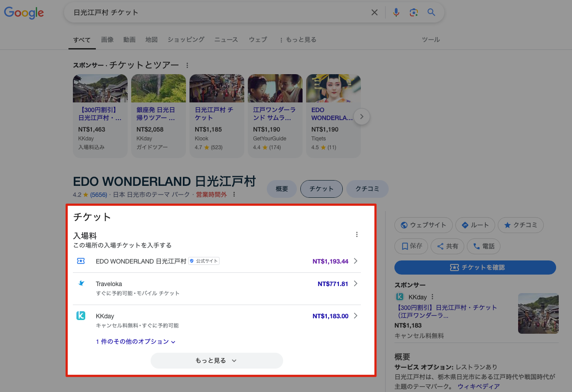Screen dimensions: 572x392
Task: Open Traveloka ticket offer chevron
Action: tap(356, 283)
